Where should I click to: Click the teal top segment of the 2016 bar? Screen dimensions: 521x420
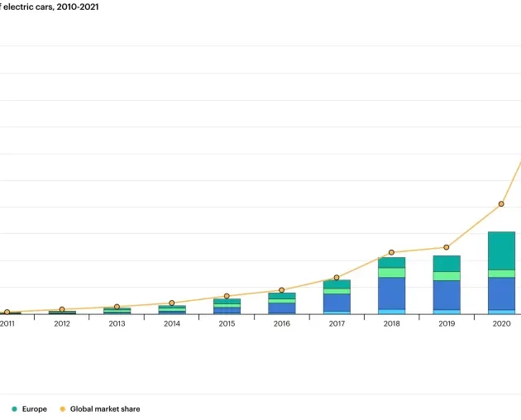282,296
